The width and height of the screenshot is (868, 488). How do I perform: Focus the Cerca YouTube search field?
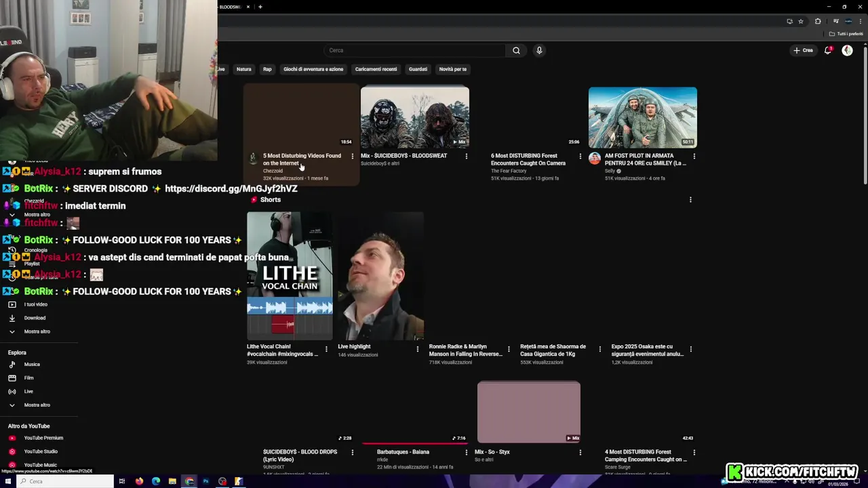click(x=415, y=50)
